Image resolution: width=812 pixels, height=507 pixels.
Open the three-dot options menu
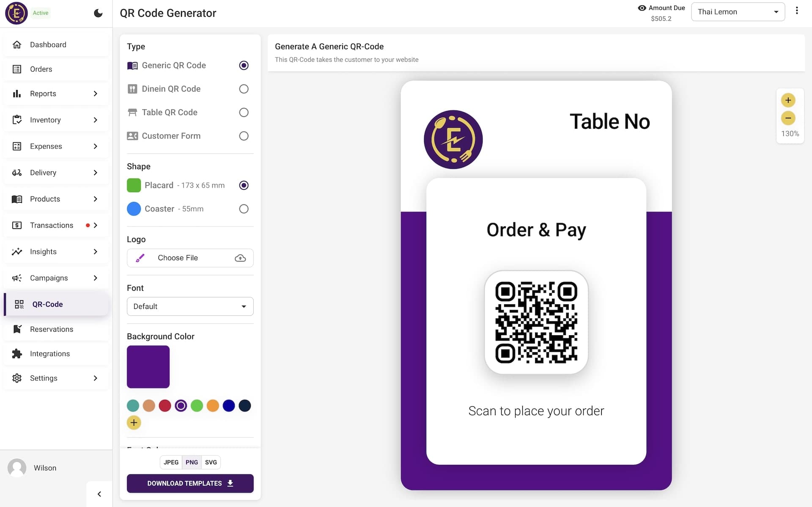point(797,11)
